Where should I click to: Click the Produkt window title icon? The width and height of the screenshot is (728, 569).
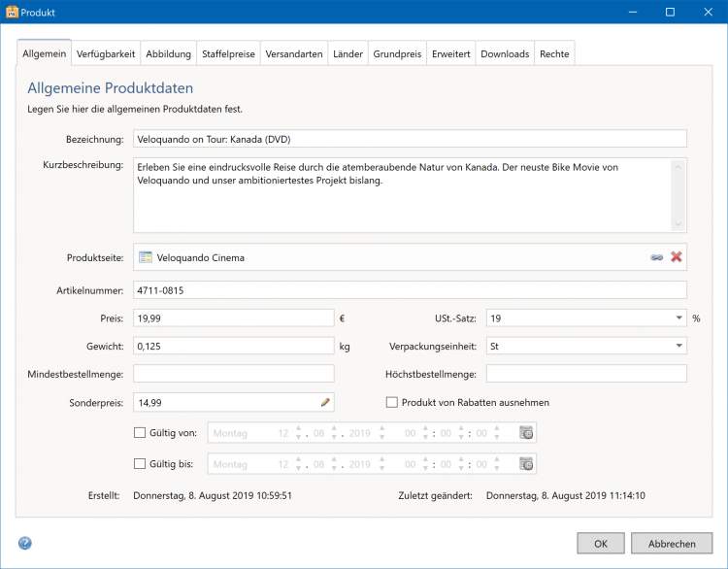click(x=12, y=13)
